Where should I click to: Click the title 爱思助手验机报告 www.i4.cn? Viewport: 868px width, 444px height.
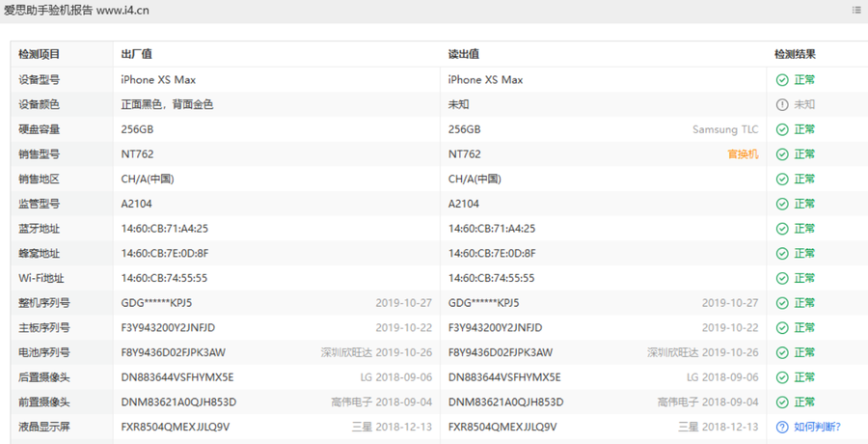pyautogui.click(x=76, y=11)
